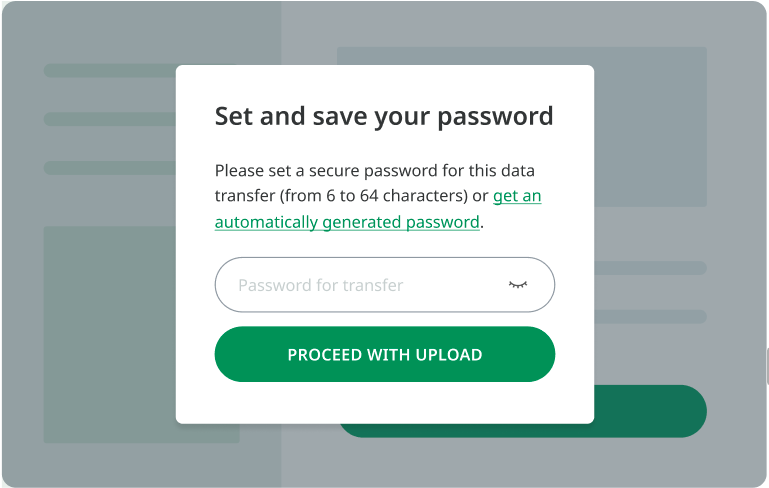Click the "get an" link text

coord(517,196)
